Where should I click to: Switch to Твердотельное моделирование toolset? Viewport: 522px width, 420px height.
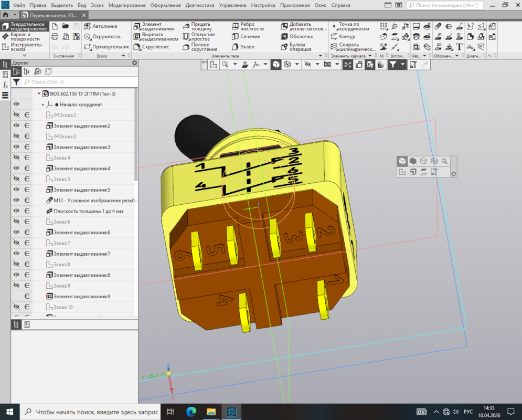click(25, 26)
